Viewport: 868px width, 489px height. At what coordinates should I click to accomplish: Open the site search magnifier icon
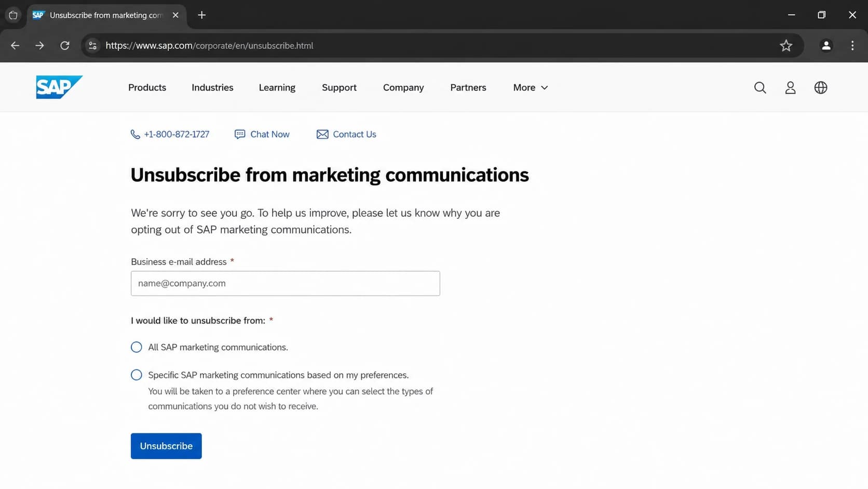pyautogui.click(x=760, y=87)
